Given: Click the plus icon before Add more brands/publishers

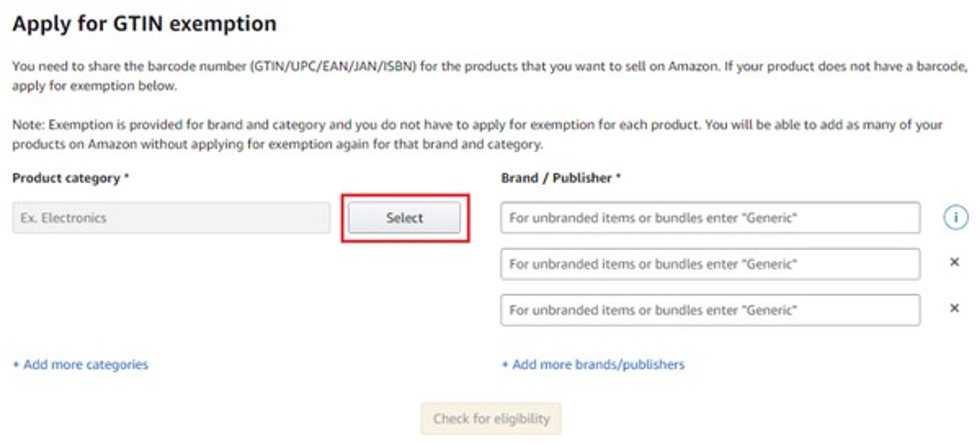Looking at the screenshot, I should click(505, 364).
